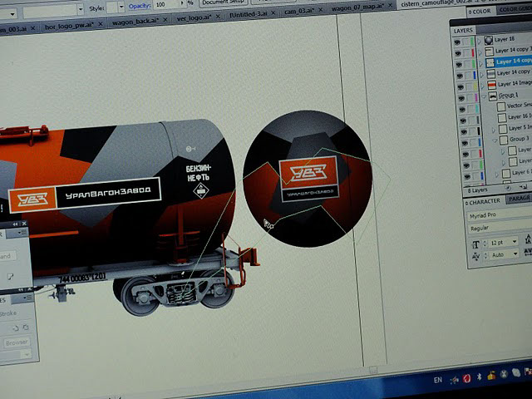Close the wagon_back.ai tab with its X
The width and height of the screenshot is (532, 399).
[x=165, y=20]
